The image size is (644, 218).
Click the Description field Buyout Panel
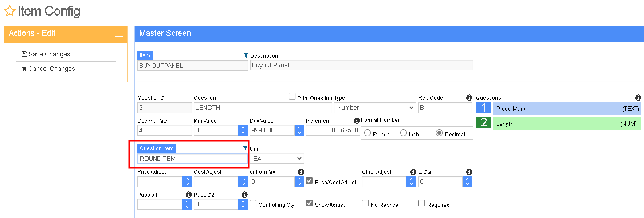pyautogui.click(x=361, y=65)
